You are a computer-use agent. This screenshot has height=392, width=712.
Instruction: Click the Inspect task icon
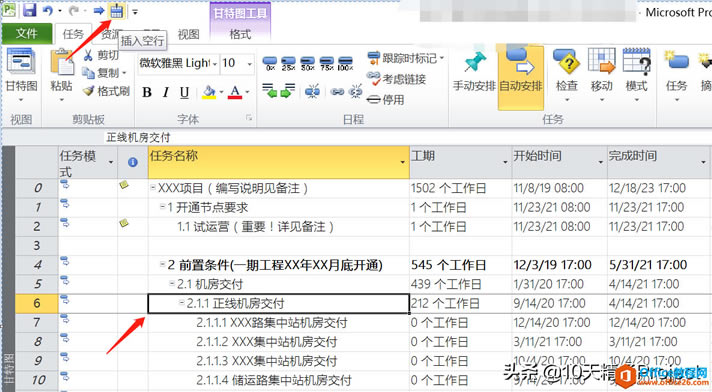click(x=567, y=72)
